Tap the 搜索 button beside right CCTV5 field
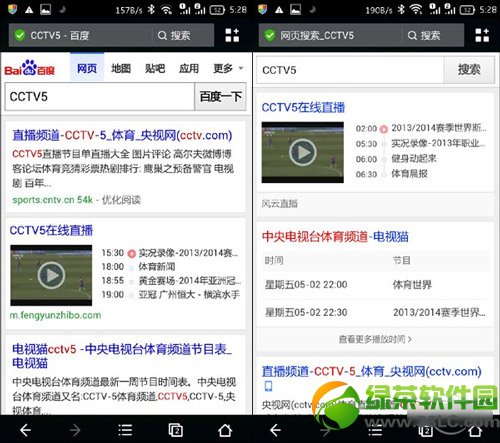This screenshot has width=500, height=443. coord(469,70)
